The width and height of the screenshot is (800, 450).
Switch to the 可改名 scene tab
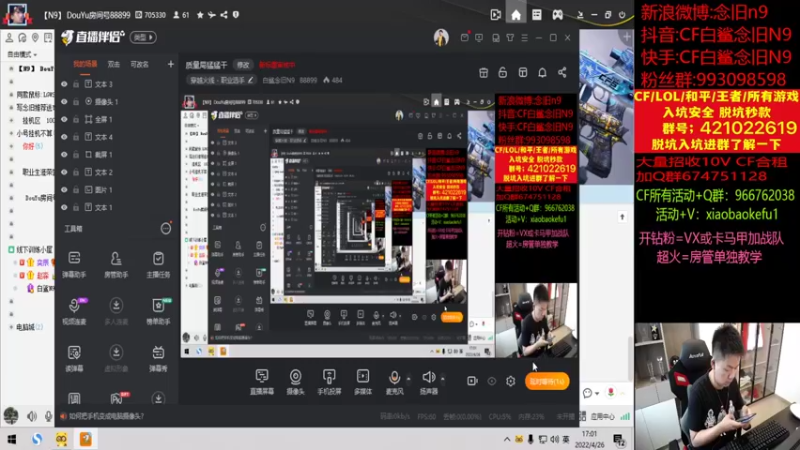(139, 64)
